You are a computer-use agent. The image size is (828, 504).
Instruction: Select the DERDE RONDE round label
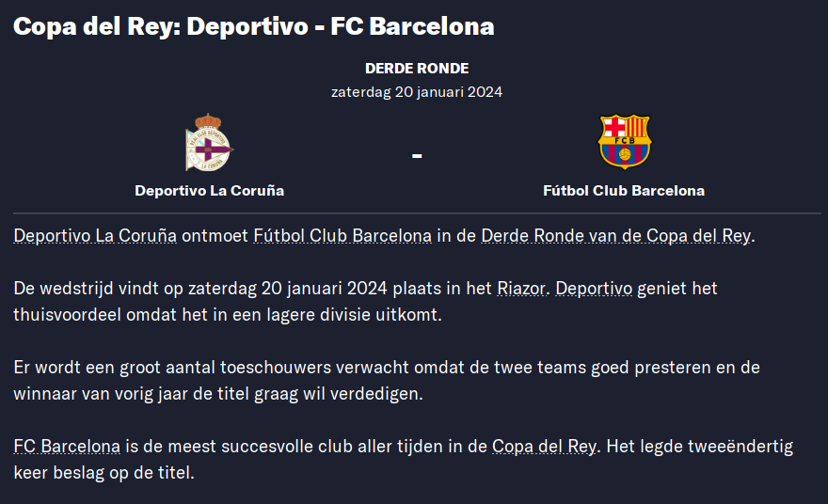click(417, 69)
